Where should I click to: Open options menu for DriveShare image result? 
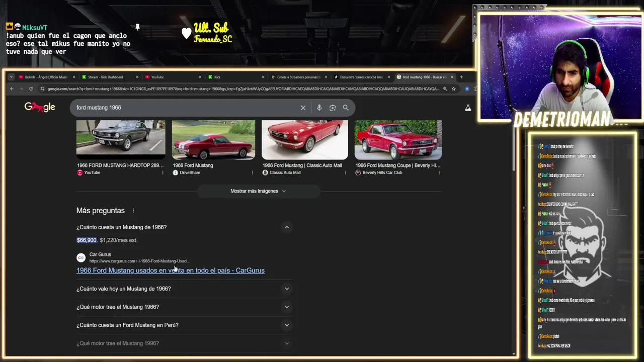click(x=253, y=172)
